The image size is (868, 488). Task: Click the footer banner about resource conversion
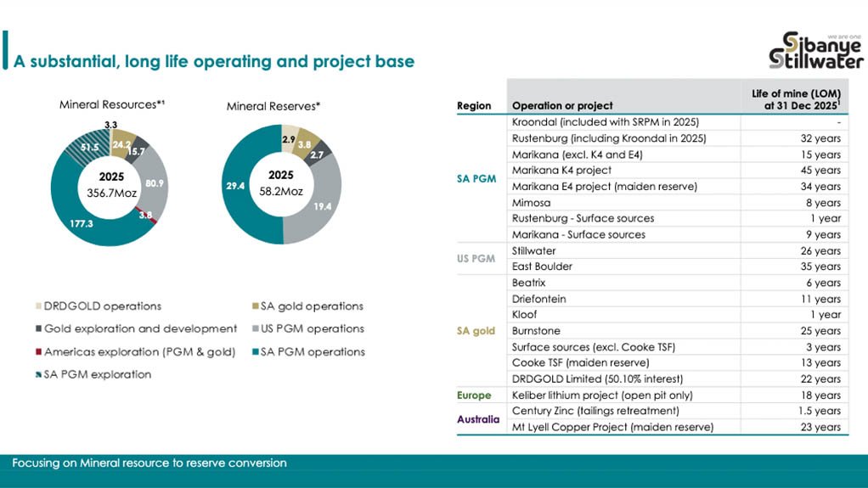click(433, 463)
